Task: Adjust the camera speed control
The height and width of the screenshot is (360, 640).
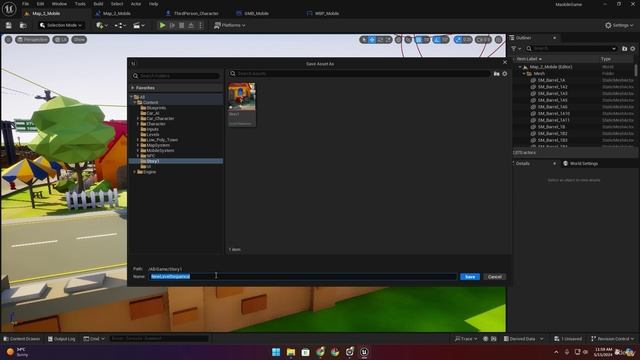Action: tap(483, 40)
